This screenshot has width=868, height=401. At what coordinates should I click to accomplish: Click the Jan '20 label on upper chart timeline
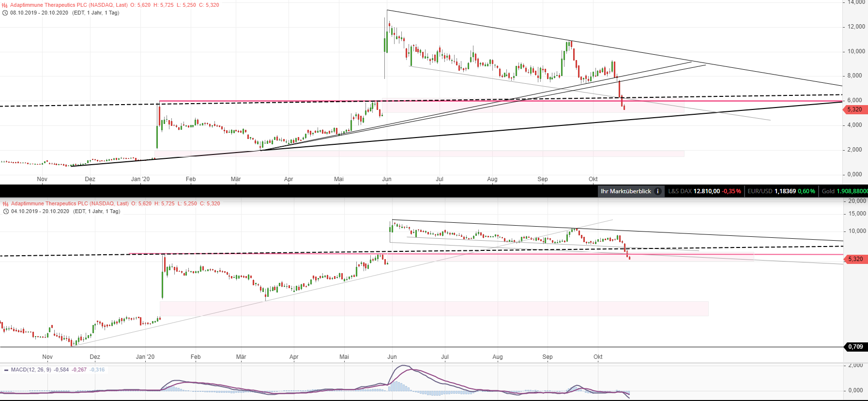(140, 180)
